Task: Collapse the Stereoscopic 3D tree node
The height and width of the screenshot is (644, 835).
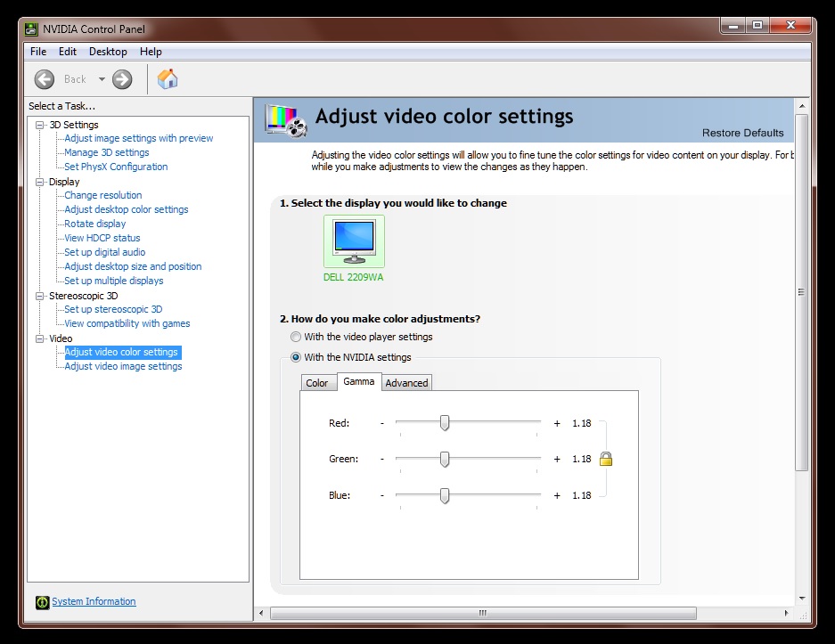Action: 39,296
